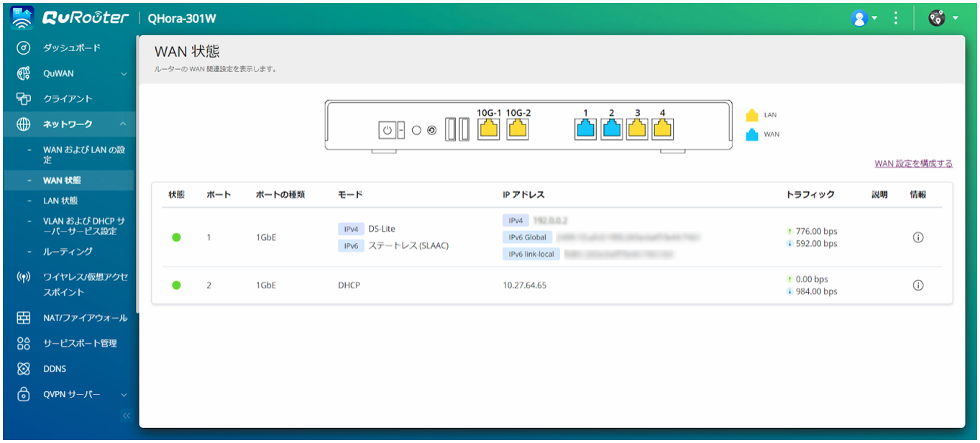The height and width of the screenshot is (443, 980).
Task: Expand the QVPN Server menu
Action: click(x=123, y=395)
